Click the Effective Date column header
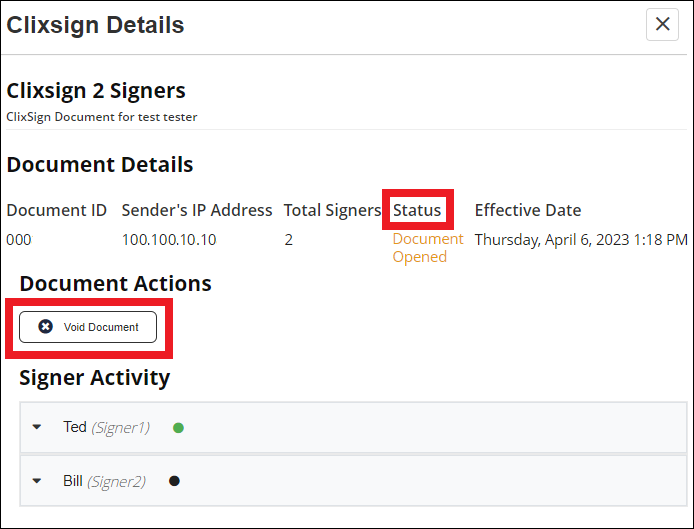 [527, 210]
